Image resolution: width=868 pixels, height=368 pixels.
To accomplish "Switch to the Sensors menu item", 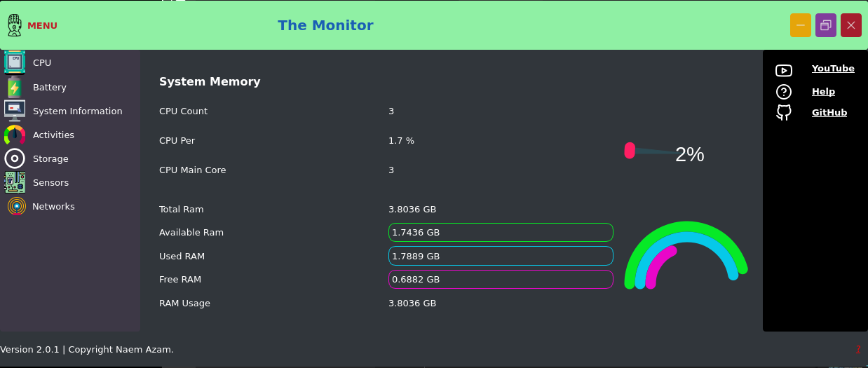I will click(x=50, y=182).
